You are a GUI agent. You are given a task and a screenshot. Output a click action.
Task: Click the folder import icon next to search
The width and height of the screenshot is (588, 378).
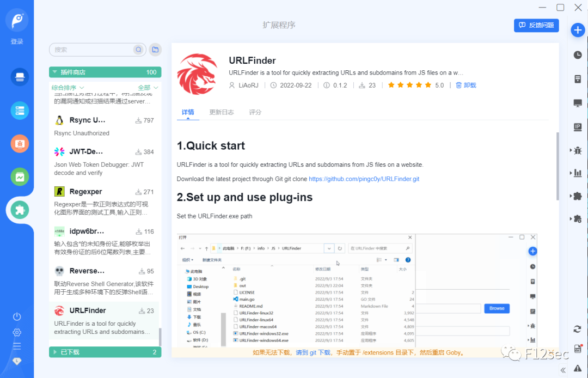155,50
